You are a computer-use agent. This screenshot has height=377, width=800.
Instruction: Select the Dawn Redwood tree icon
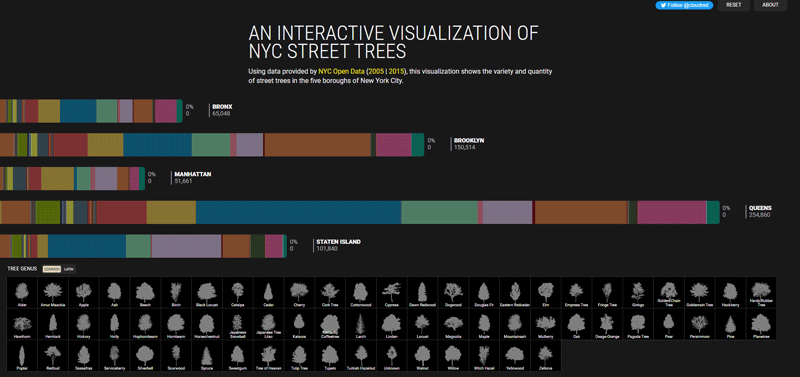pos(422,293)
